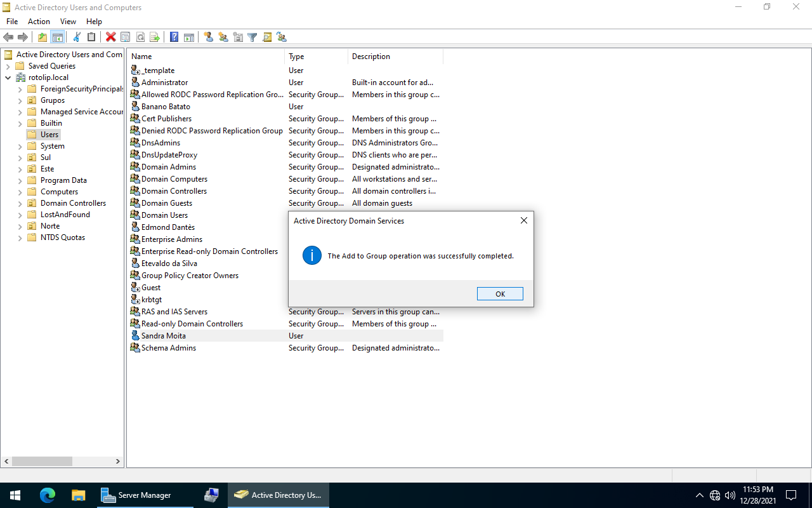The width and height of the screenshot is (812, 508).
Task: Close the Active Directory Domain Services dialog
Action: pyautogui.click(x=523, y=221)
